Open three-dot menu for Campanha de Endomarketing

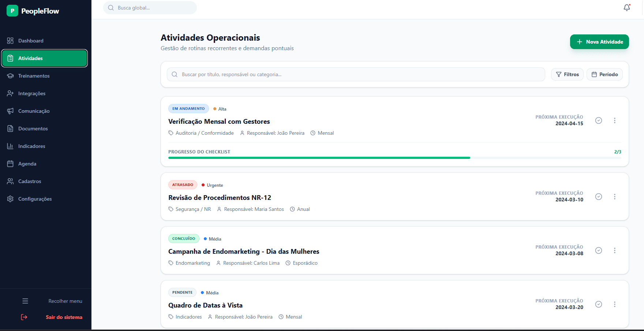[x=615, y=250]
